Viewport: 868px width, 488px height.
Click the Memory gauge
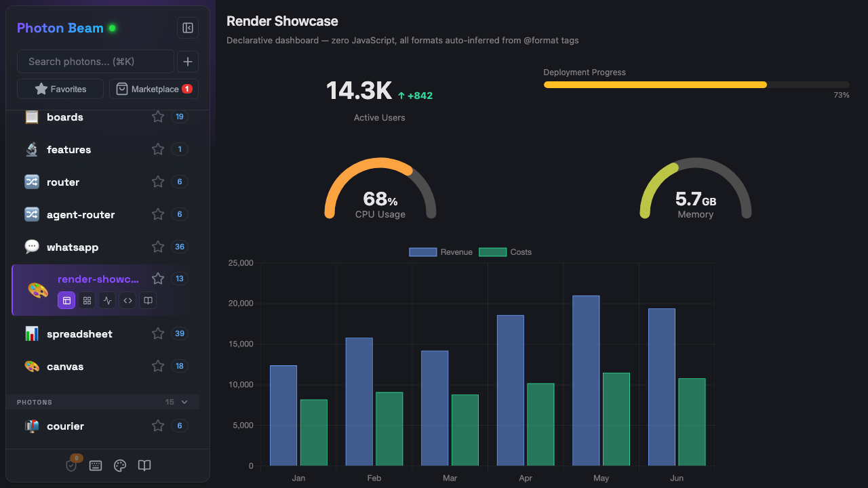click(x=696, y=188)
